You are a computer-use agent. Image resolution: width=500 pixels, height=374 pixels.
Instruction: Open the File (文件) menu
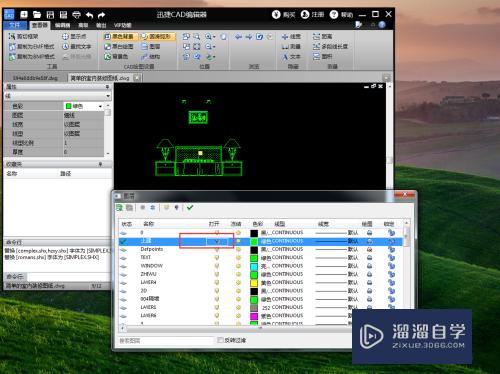point(15,25)
